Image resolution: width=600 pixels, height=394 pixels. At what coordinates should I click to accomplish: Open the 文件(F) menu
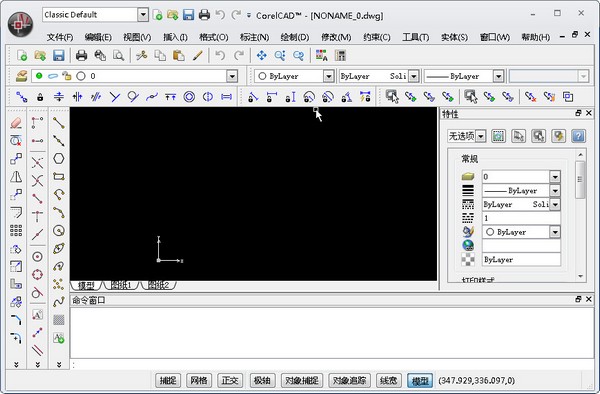click(x=60, y=37)
